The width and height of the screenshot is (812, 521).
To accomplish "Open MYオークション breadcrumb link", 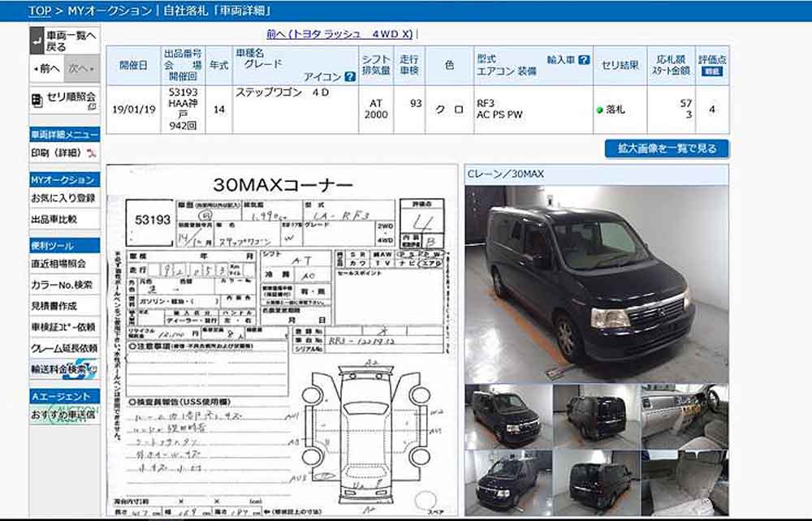I will click(110, 11).
